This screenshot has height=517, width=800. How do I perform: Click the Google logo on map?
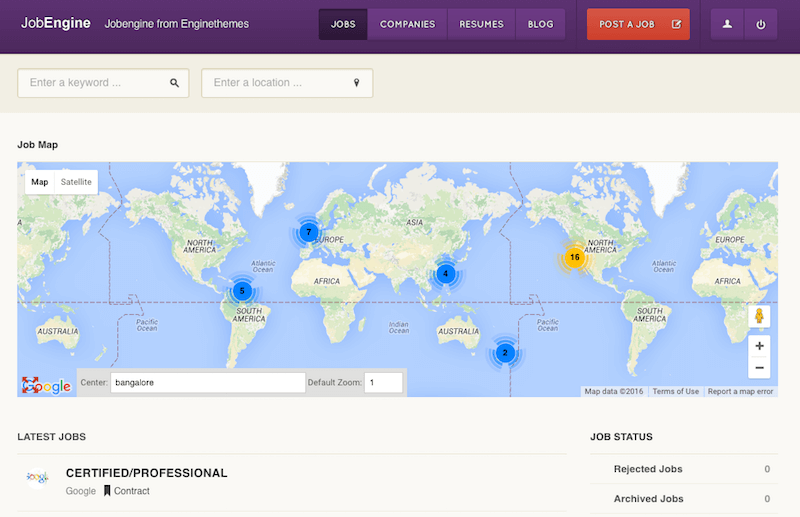point(46,386)
